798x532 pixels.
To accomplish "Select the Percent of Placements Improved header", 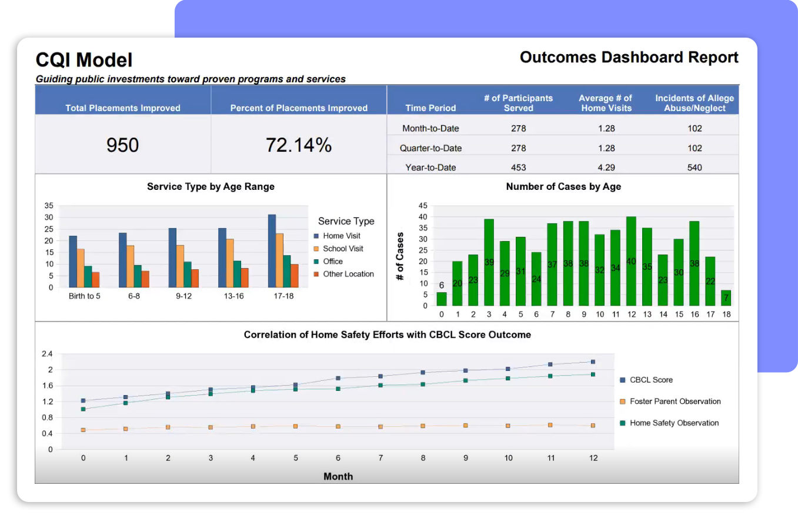I will [299, 108].
